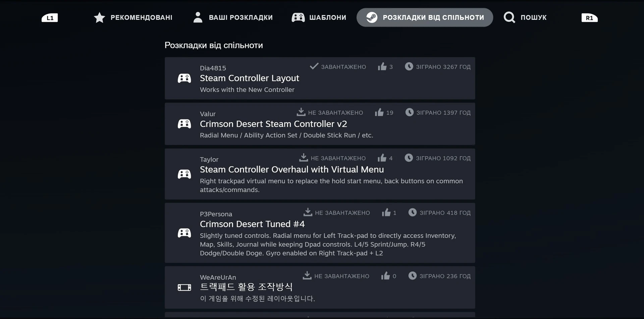The height and width of the screenshot is (319, 644).
Task: Click Не завантажено label on Valur's layout
Action: (x=335, y=113)
